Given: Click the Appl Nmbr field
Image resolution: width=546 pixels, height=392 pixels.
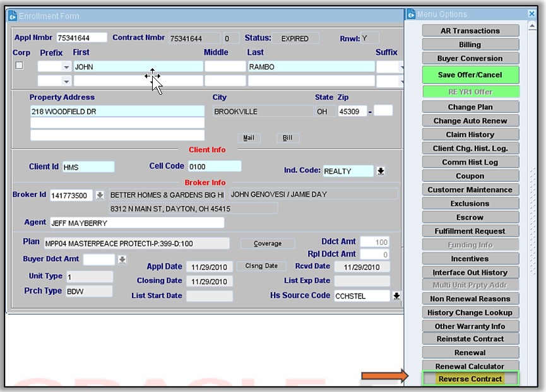Looking at the screenshot, I should (x=81, y=38).
